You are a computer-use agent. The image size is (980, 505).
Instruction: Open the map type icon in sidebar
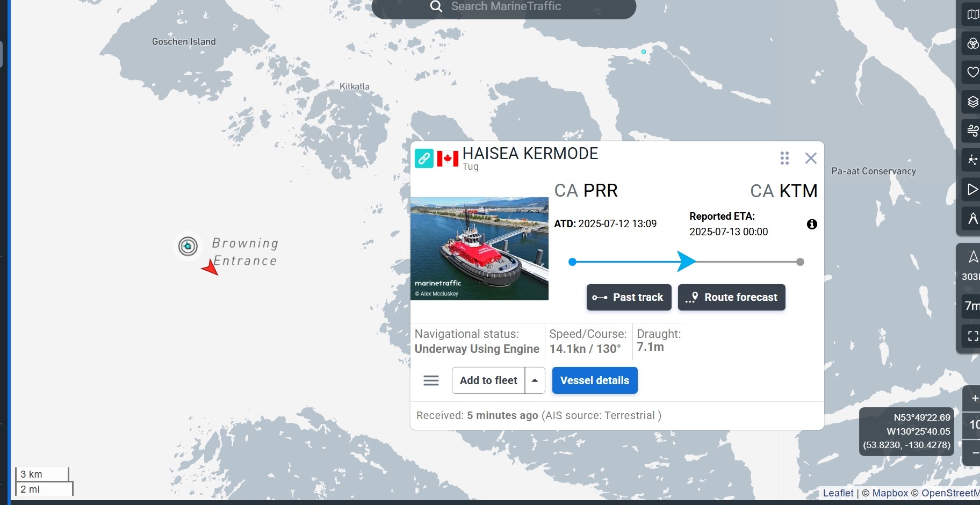972,15
